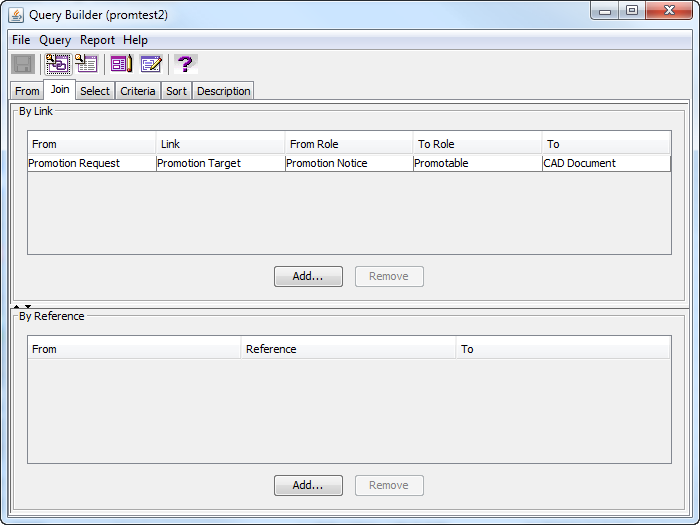Screen dimensions: 700x525
Task: Click By Link table's From column header
Action: [x=92, y=144]
